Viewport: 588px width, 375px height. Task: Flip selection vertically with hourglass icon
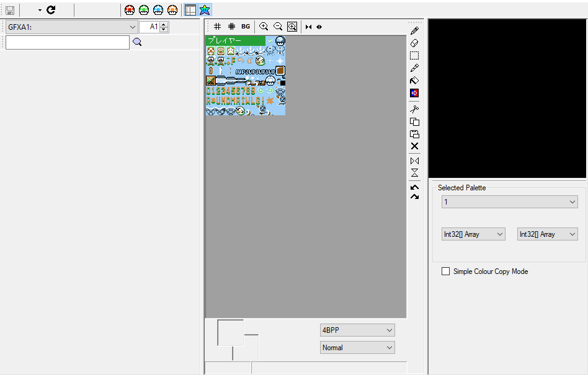[414, 173]
